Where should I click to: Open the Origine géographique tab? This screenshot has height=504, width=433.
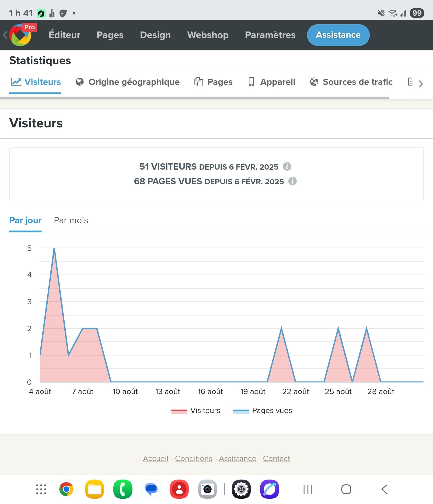[127, 82]
